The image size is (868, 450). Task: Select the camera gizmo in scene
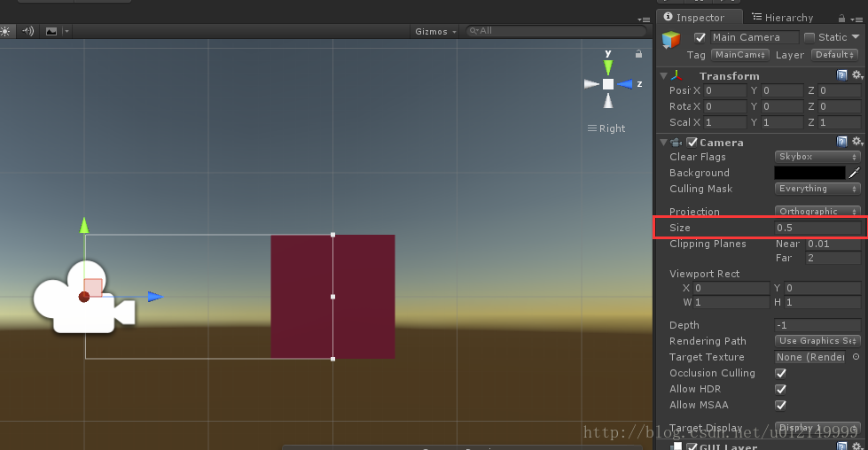[83, 297]
